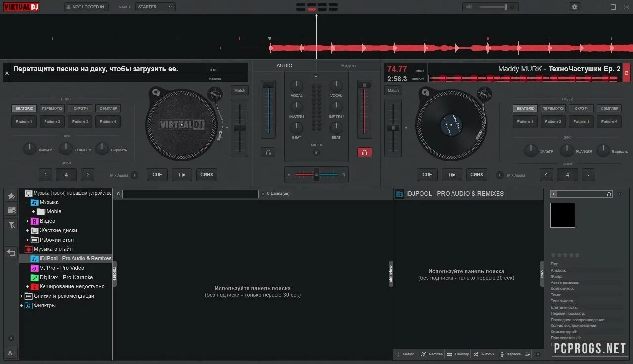Screen dimensions: 633x364
Task: Select СЭМПЛЕР pads mode on deck B
Action: coord(609,108)
